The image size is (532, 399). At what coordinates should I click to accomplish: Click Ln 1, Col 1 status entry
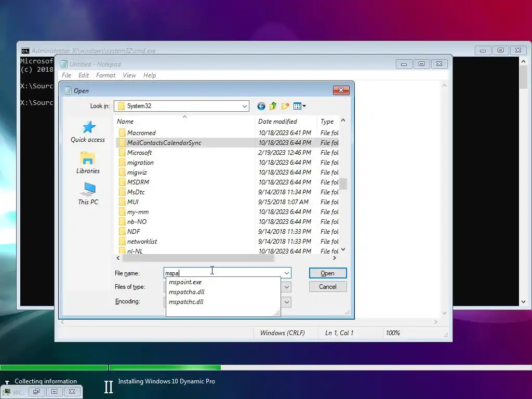coord(339,333)
